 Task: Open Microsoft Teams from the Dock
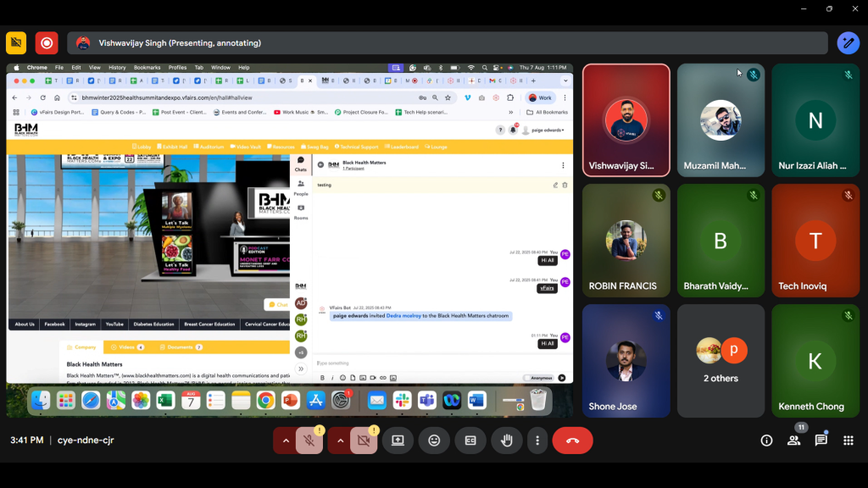(427, 400)
